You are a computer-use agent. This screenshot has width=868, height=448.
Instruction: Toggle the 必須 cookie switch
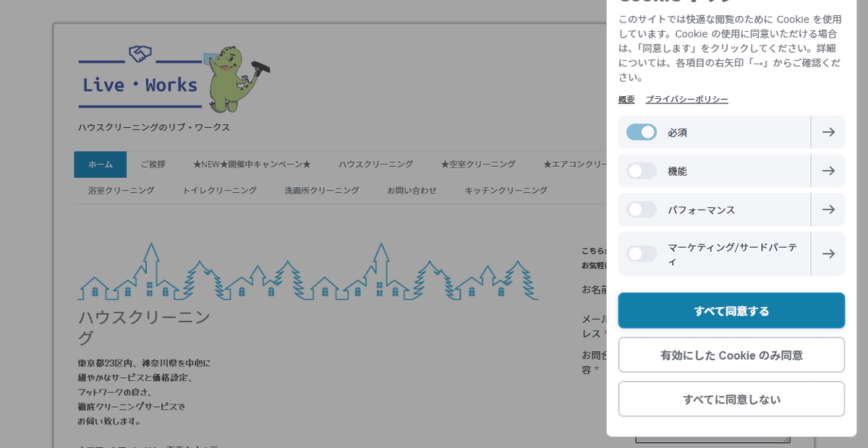pos(641,132)
